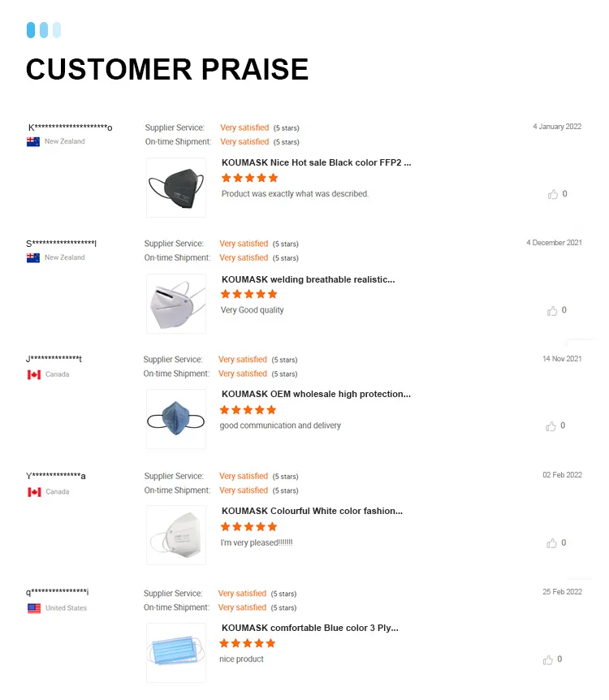
Task: Click Canada flag beside the 14 Nov 2021 review
Action: [34, 374]
